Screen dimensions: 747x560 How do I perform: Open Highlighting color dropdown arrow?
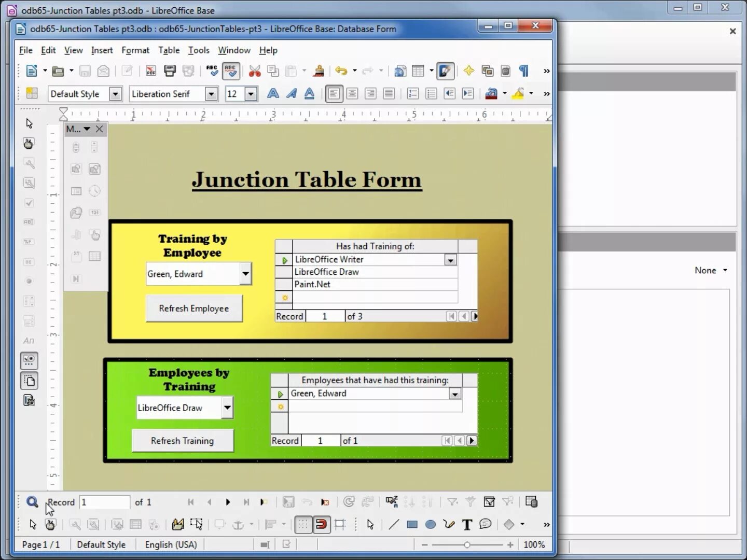(x=531, y=94)
